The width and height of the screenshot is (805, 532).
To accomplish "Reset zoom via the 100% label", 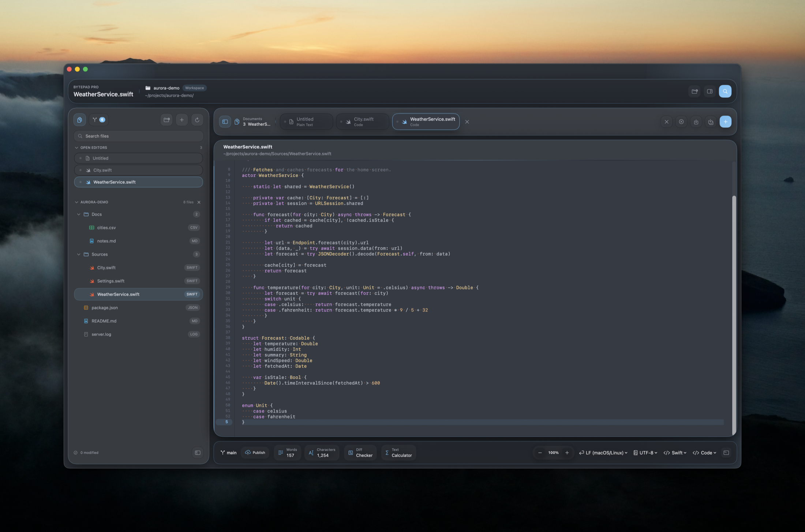I will pos(553,453).
